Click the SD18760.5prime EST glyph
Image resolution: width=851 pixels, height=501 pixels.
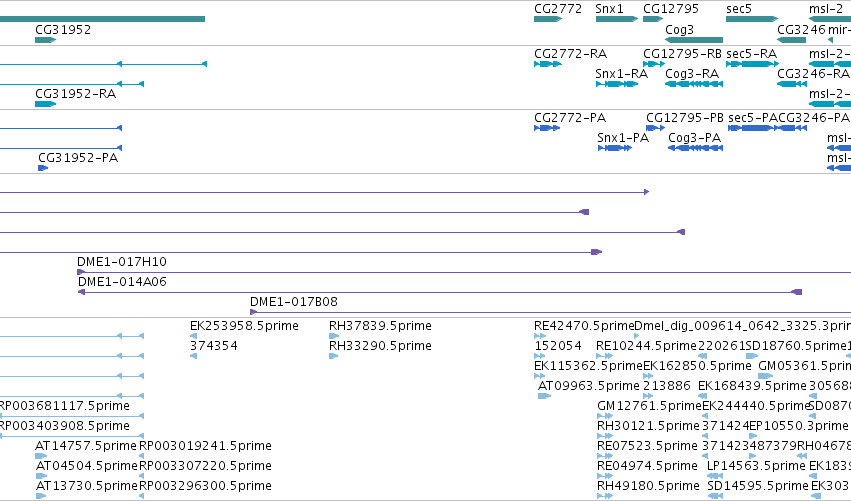[752, 356]
